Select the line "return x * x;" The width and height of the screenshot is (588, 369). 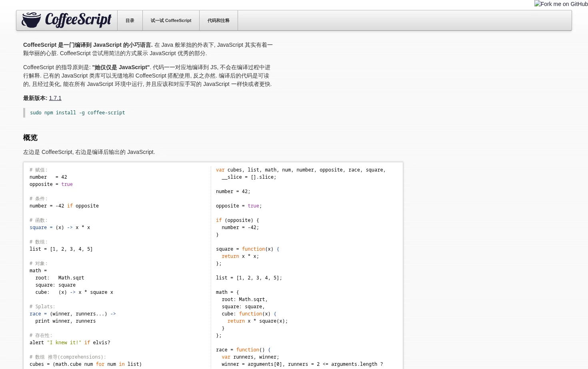(240, 256)
